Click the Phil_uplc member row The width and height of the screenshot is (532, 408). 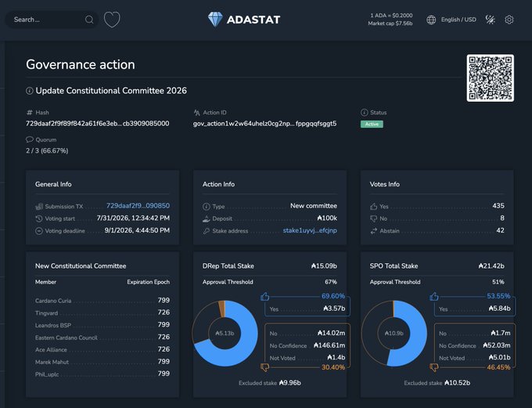pos(102,374)
